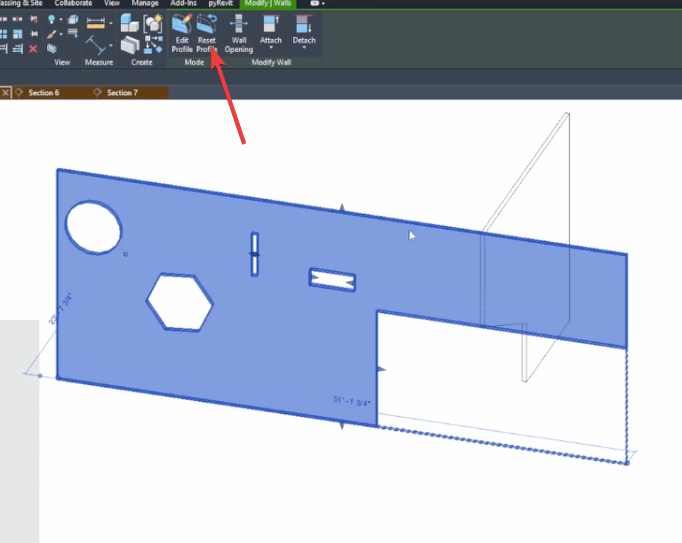Viewport: 682px width, 543px height.
Task: Switch to the Section 6 view tab
Action: pyautogui.click(x=42, y=92)
